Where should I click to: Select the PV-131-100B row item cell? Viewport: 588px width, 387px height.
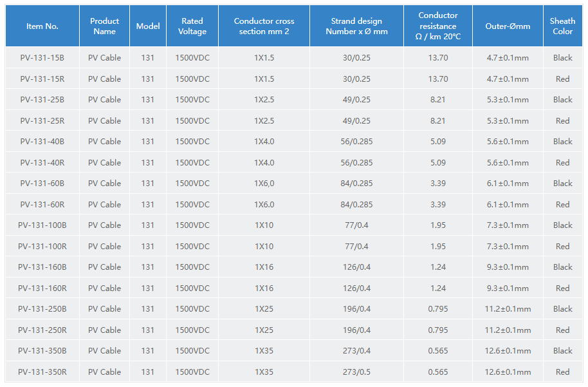coord(42,225)
